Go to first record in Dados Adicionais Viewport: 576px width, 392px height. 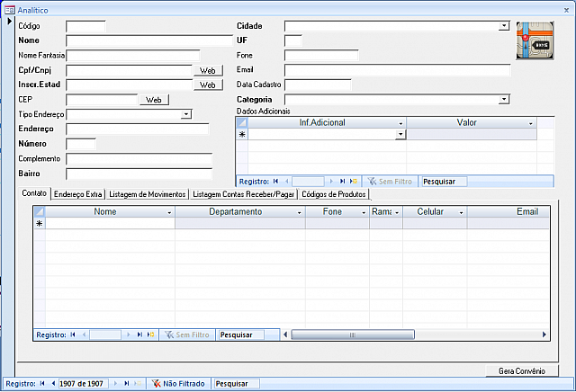point(276,182)
